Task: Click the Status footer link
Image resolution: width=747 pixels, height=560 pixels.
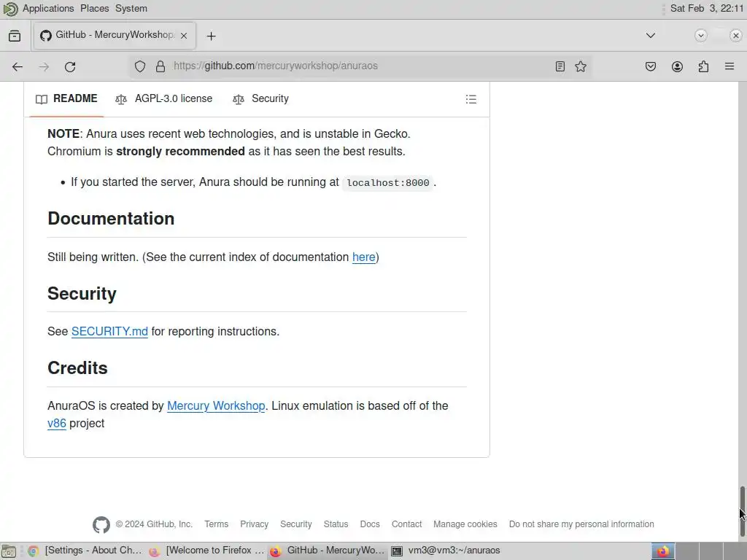Action: [x=336, y=524]
